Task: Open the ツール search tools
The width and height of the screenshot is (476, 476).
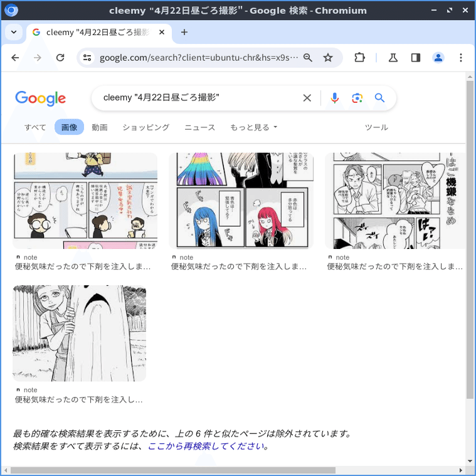Action: tap(376, 127)
